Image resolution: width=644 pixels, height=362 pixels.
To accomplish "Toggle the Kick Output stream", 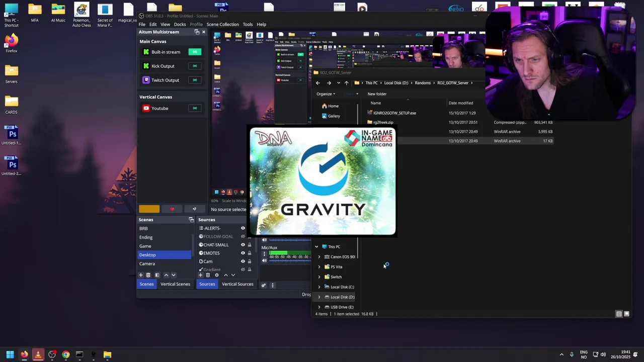I will 195,66.
